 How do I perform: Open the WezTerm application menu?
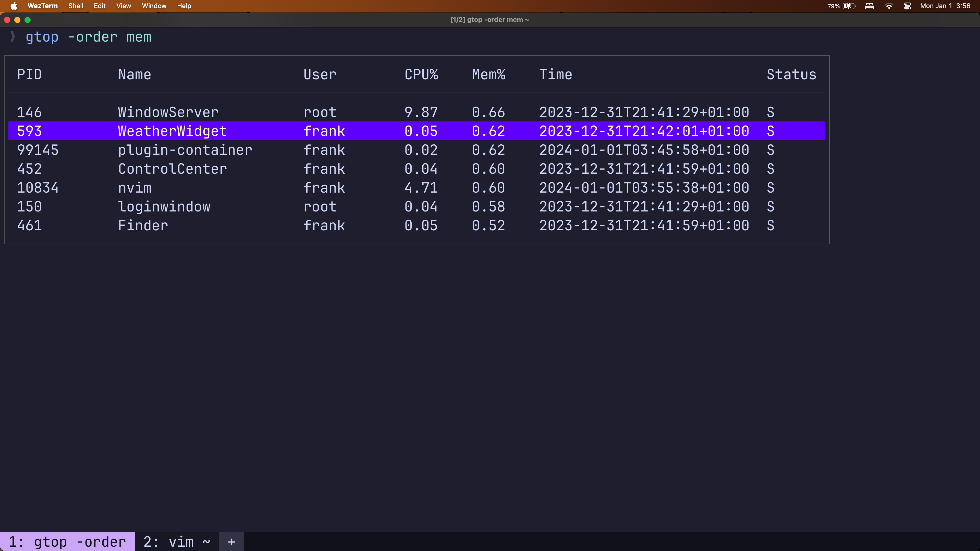point(43,6)
